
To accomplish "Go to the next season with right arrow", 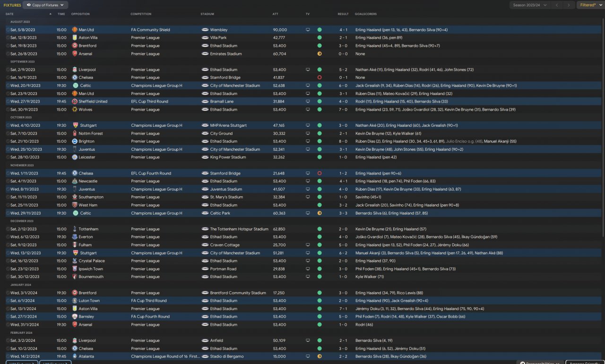I will click(569, 5).
